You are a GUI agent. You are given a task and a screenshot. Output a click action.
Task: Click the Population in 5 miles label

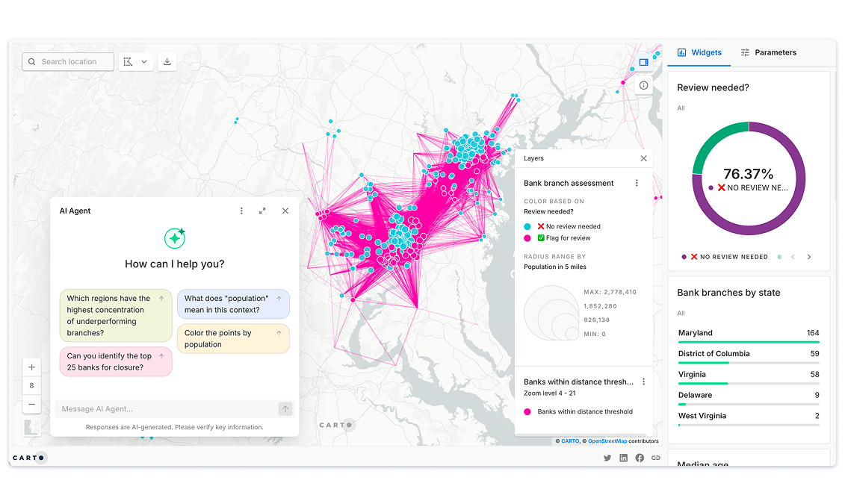(555, 267)
